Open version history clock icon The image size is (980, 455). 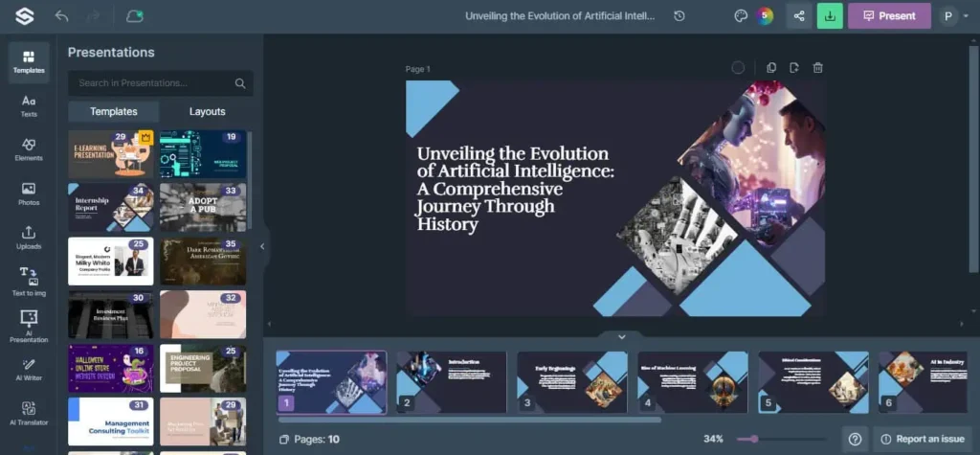679,16
